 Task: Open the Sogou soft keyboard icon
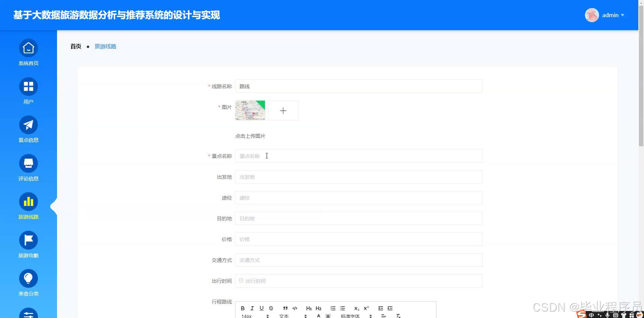tap(615, 315)
